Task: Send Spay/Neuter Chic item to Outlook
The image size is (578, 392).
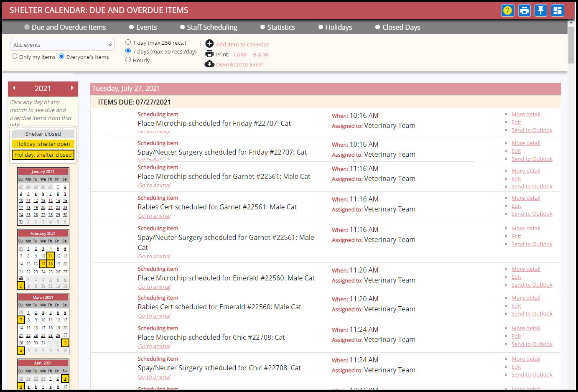Action: (532, 374)
